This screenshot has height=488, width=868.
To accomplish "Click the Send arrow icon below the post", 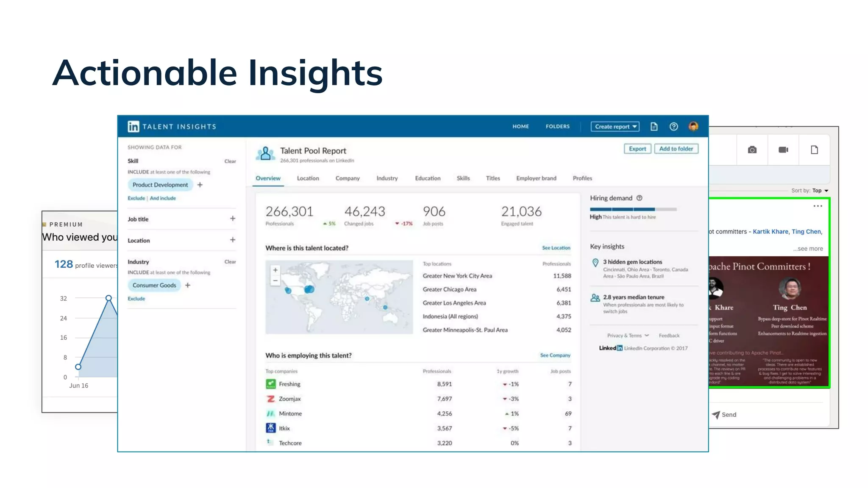I will 716,414.
